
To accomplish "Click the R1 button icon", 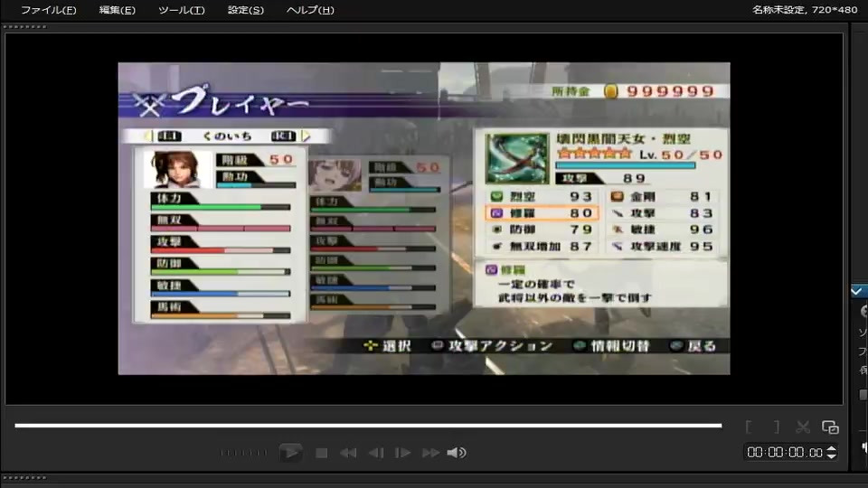I will [283, 136].
